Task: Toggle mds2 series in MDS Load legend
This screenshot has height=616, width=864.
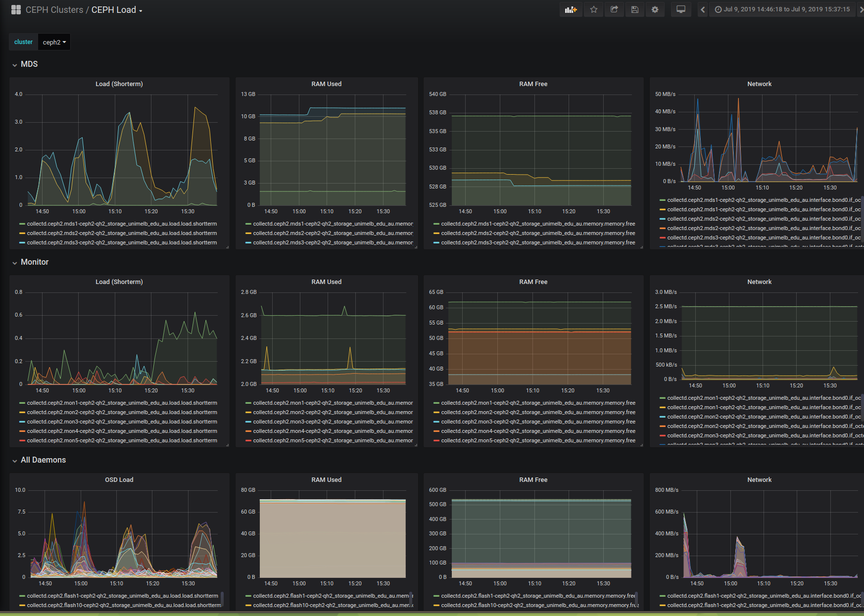Action: point(122,234)
